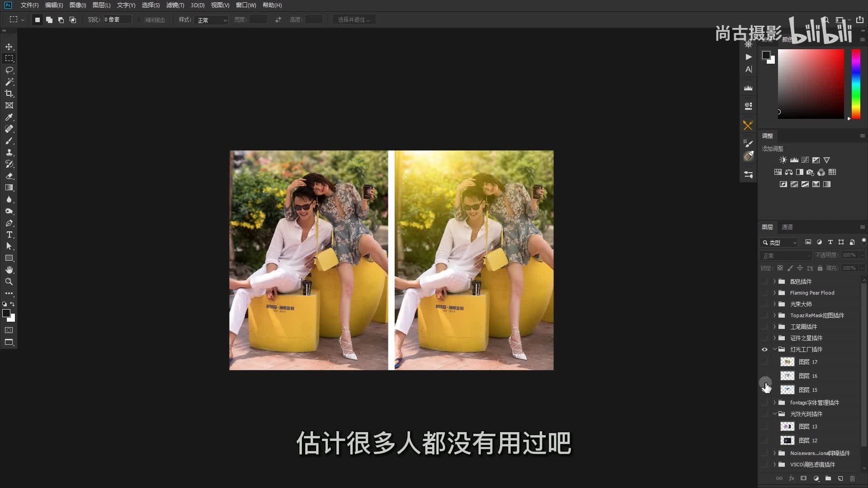Select the Horizontal Type tool
The width and height of the screenshot is (868, 488).
(x=9, y=235)
